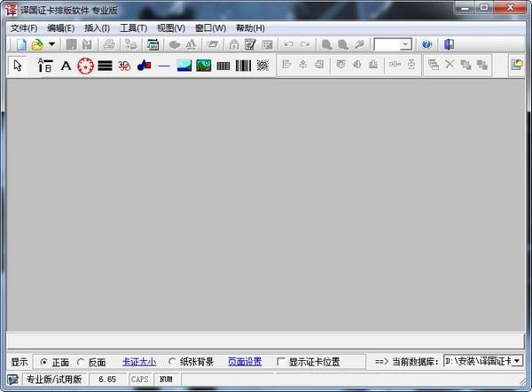Click the red circular seal tool
Viewport: 532px width, 392px height.
pyautogui.click(x=85, y=66)
